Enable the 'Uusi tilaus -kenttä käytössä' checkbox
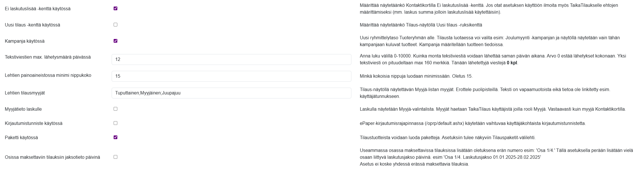The image size is (644, 169). pos(115,25)
